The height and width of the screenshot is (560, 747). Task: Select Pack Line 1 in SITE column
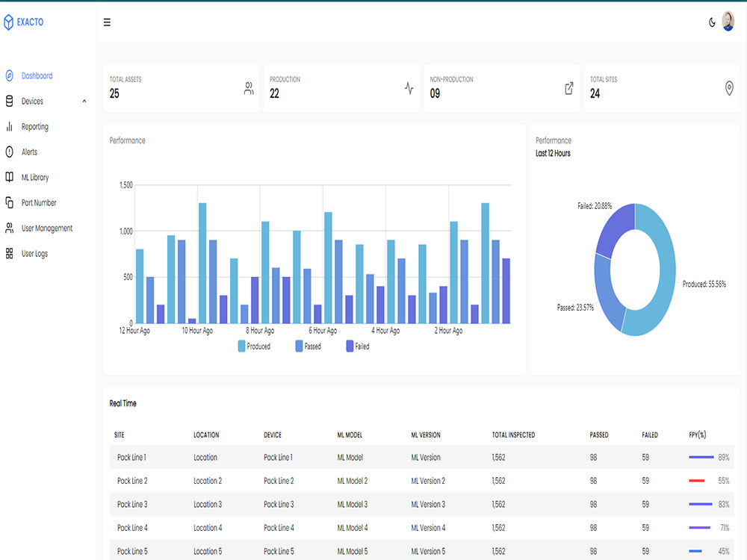[x=131, y=457]
